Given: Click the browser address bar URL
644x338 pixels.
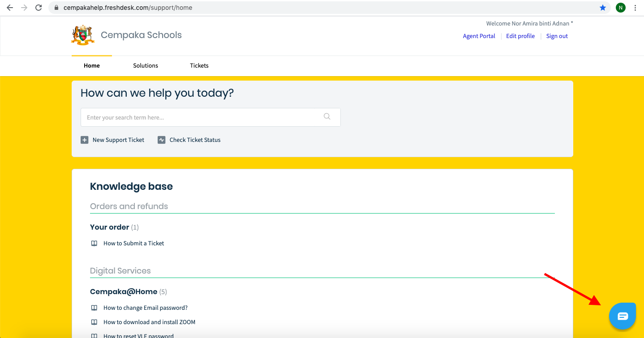Looking at the screenshot, I should (128, 8).
